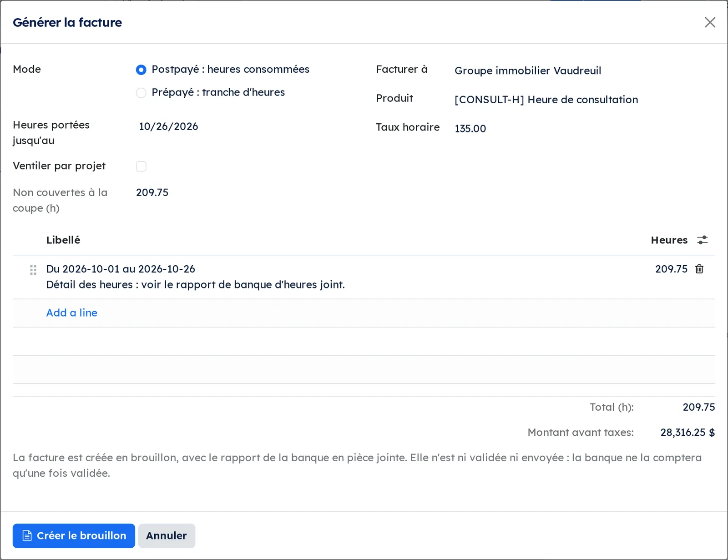Enable Ventiler par projet checkbox
Image resolution: width=728 pixels, height=560 pixels.
click(141, 166)
